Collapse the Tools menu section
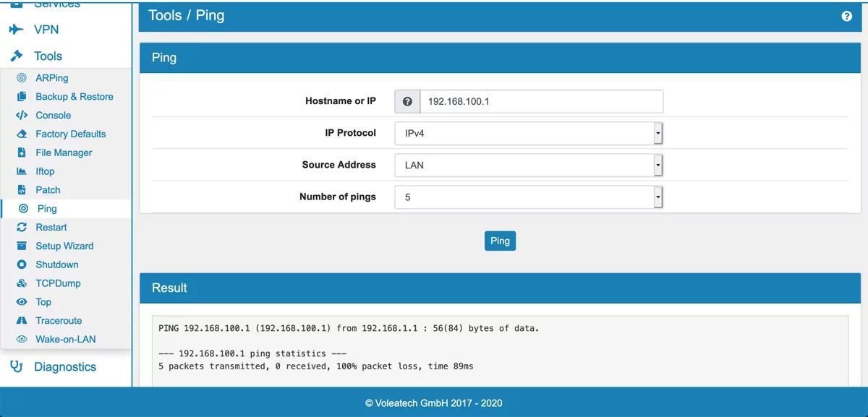868x417 pixels. [48, 56]
